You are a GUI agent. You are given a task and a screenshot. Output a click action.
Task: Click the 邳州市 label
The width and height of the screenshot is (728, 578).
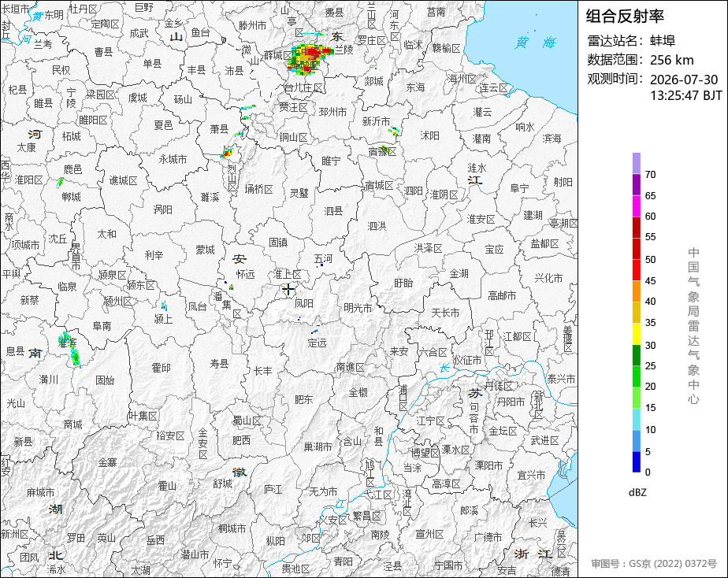pos(333,112)
